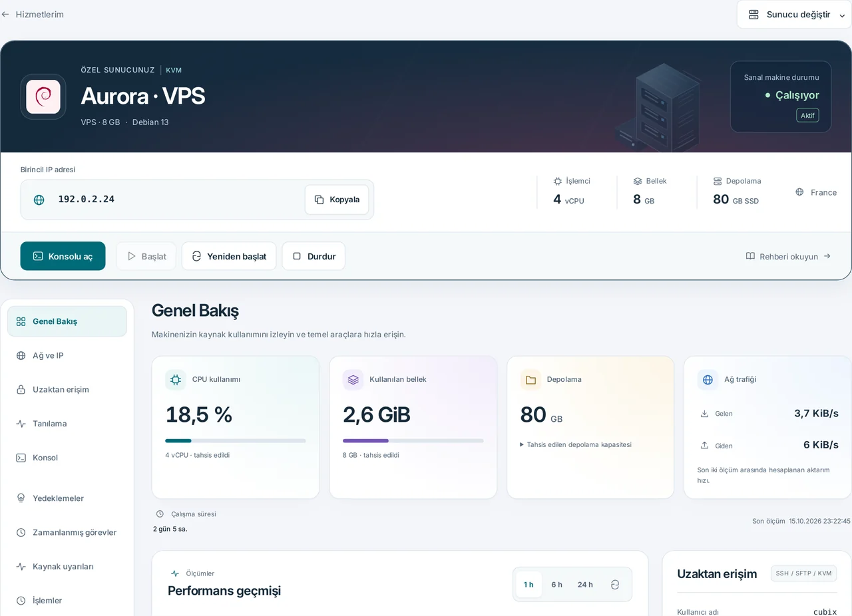Expand Tahsis edilen depolama kapasitesi details

[576, 444]
